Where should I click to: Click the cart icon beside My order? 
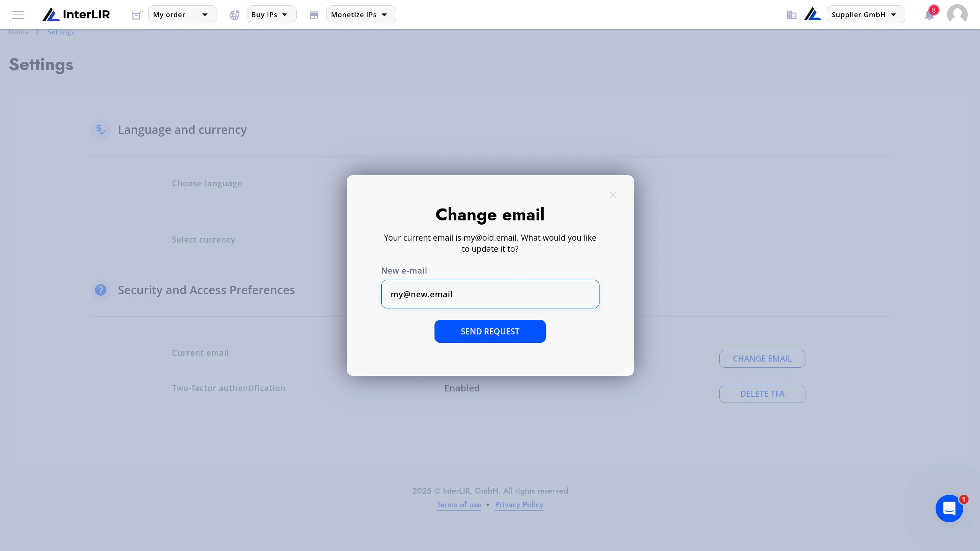point(136,15)
